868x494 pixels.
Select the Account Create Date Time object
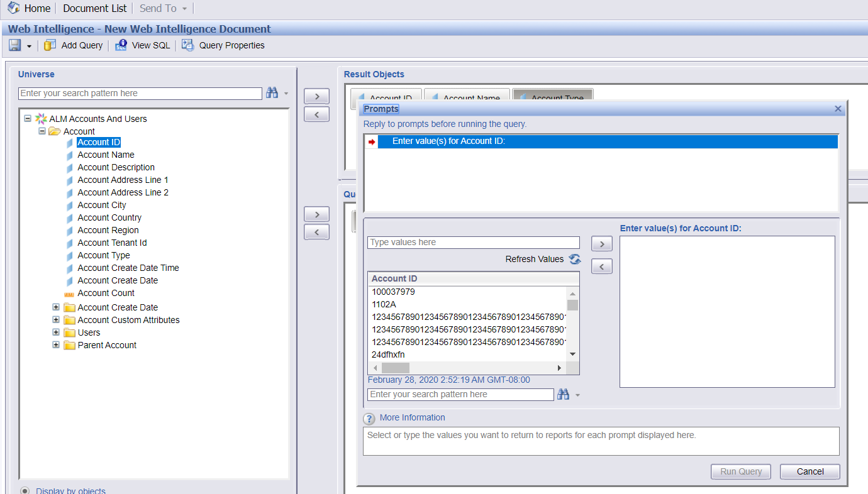point(128,268)
